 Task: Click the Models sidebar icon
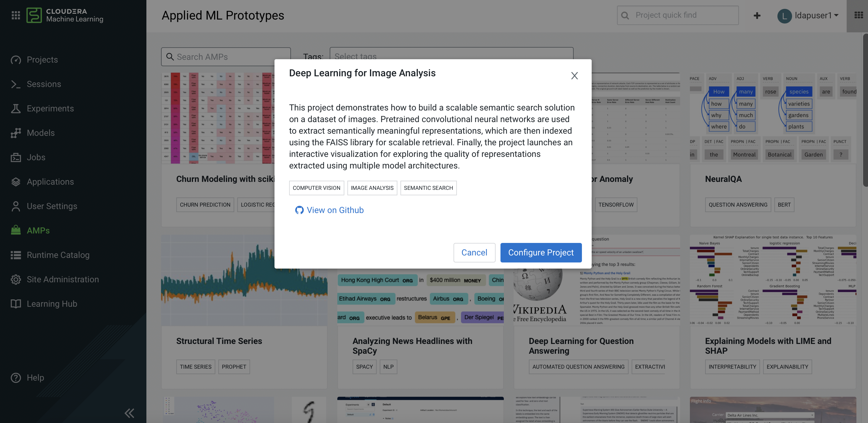pos(16,133)
